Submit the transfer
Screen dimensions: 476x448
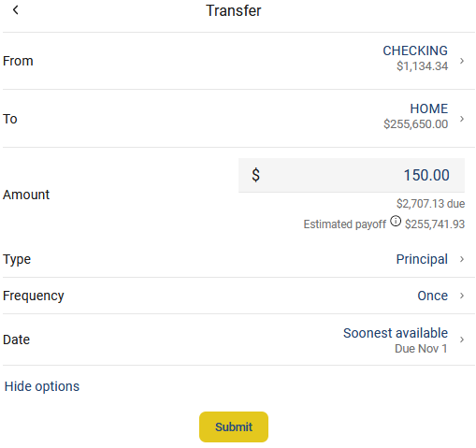234,426
